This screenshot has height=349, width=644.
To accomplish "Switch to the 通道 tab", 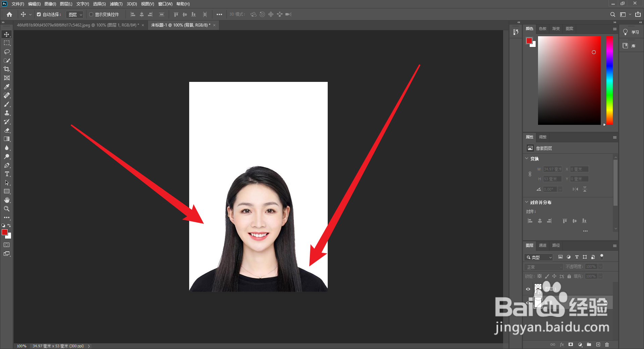I will pos(542,245).
